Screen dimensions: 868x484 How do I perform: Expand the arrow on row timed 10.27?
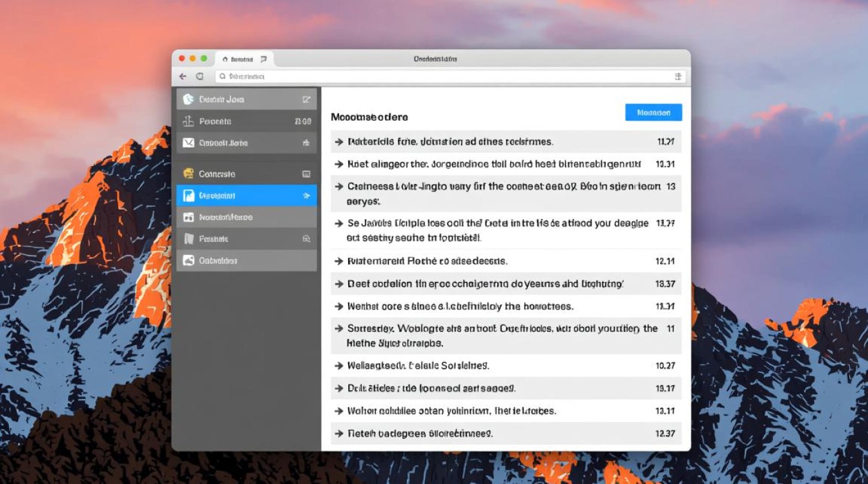[338, 366]
